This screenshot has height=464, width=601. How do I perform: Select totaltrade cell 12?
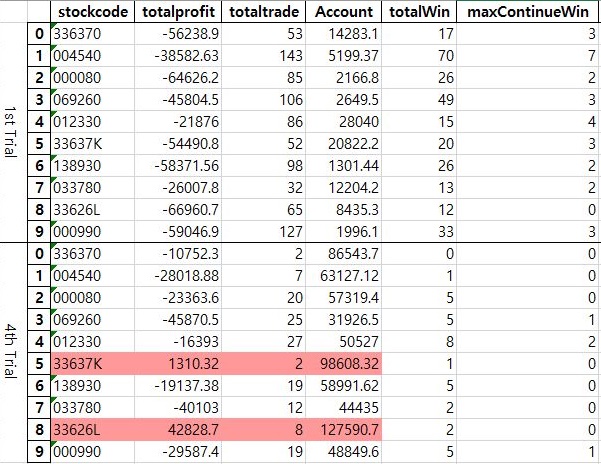[263, 407]
